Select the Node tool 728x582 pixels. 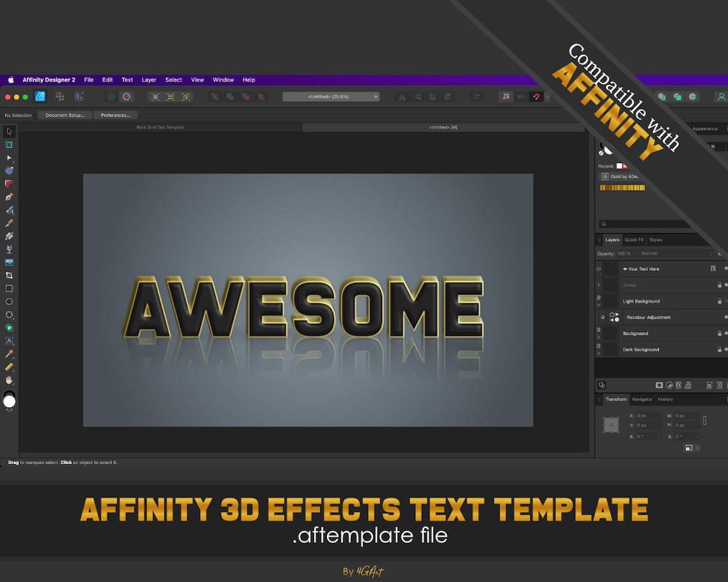pyautogui.click(x=9, y=158)
